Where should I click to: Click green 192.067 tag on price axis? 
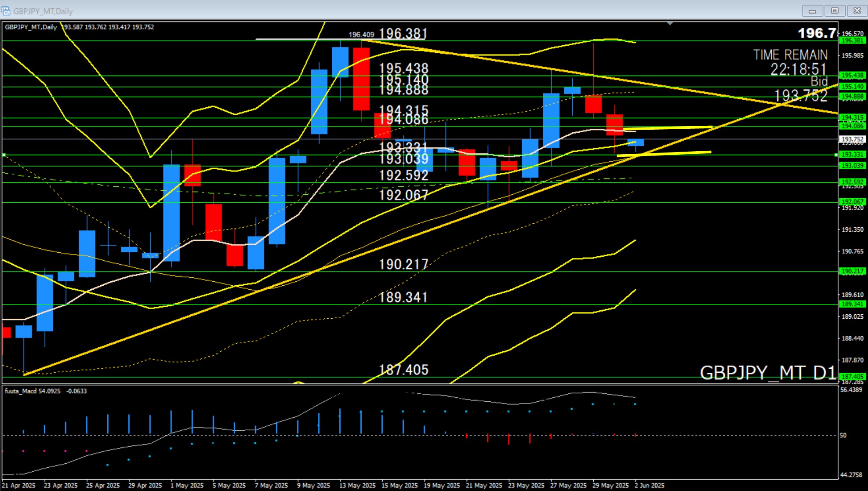[x=852, y=202]
